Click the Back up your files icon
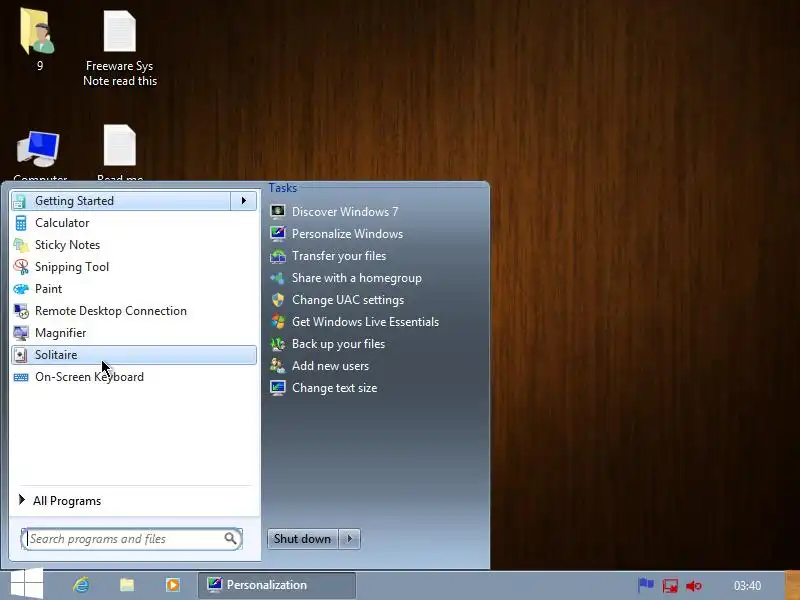This screenshot has height=600, width=800. (x=278, y=344)
